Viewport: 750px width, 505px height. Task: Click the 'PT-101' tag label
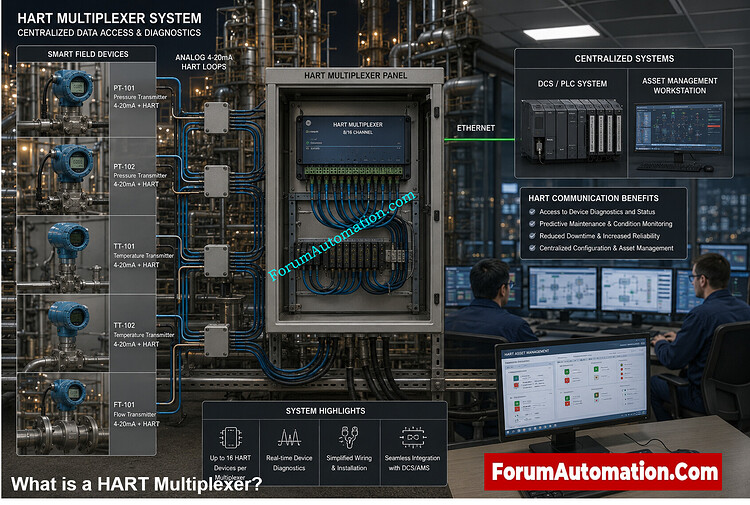tap(124, 88)
